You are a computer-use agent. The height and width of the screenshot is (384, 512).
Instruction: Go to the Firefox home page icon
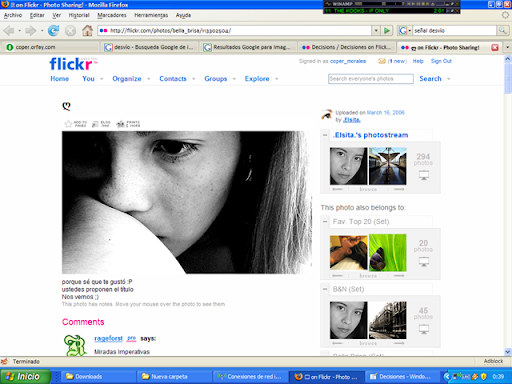(x=88, y=31)
